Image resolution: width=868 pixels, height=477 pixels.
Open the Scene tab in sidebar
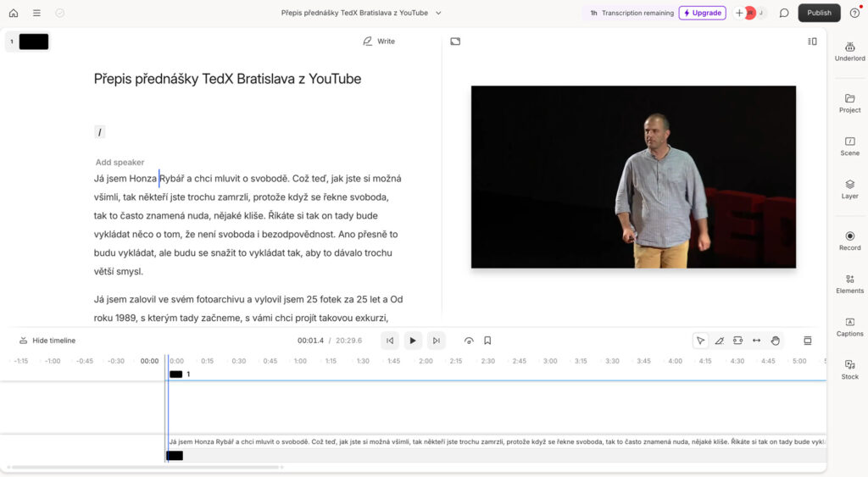pyautogui.click(x=849, y=146)
